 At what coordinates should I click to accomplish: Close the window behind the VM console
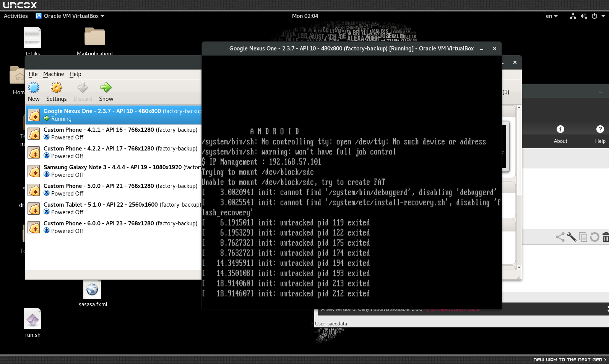pos(515,62)
